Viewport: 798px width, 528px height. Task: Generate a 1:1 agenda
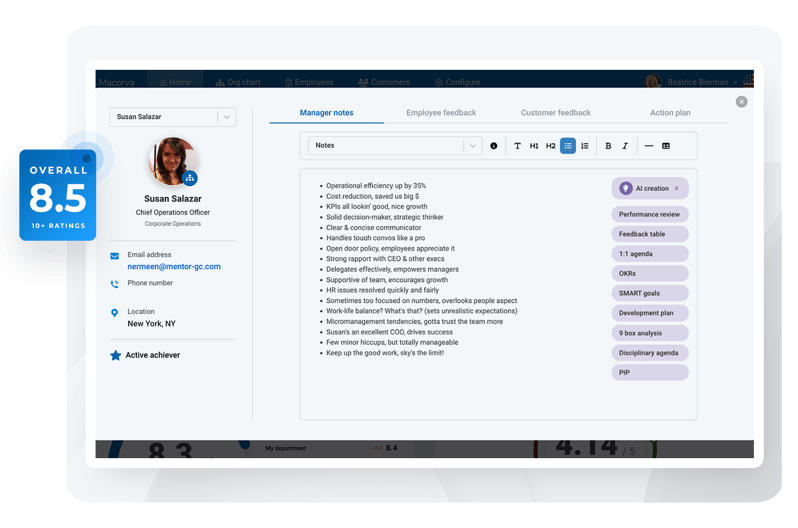[x=650, y=254]
